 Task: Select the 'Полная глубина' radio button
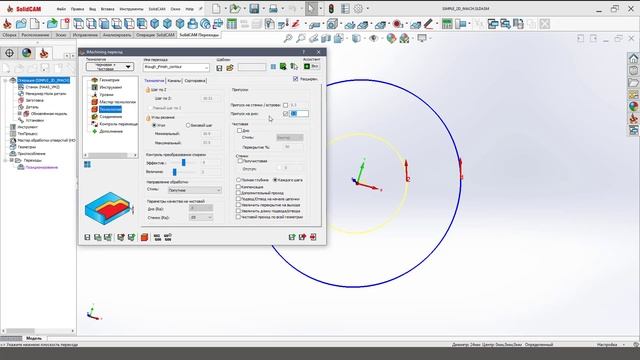click(x=238, y=180)
